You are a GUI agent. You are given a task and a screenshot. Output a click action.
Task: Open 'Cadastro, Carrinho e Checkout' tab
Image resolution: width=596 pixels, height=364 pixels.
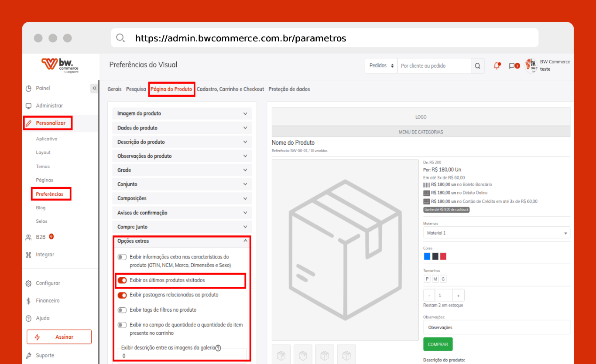[230, 89]
